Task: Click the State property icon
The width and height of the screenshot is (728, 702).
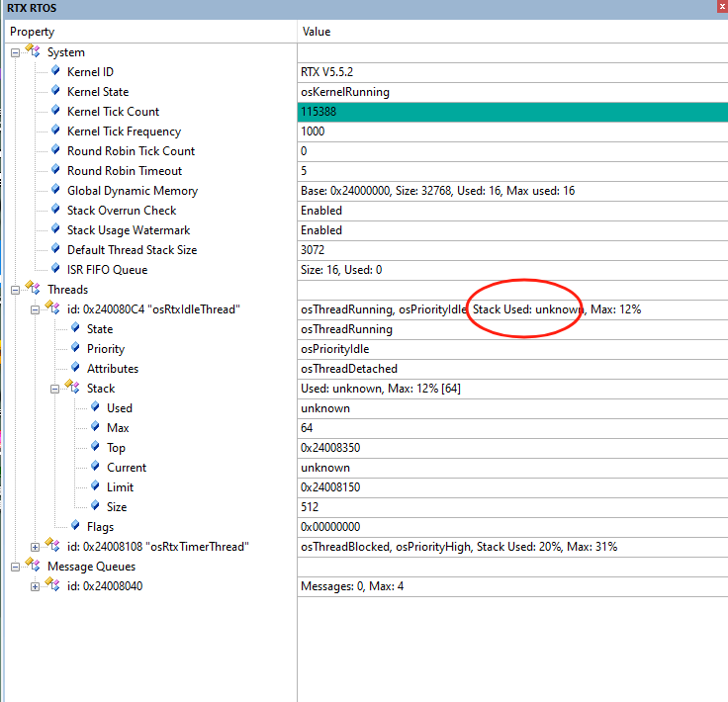Action: point(75,327)
